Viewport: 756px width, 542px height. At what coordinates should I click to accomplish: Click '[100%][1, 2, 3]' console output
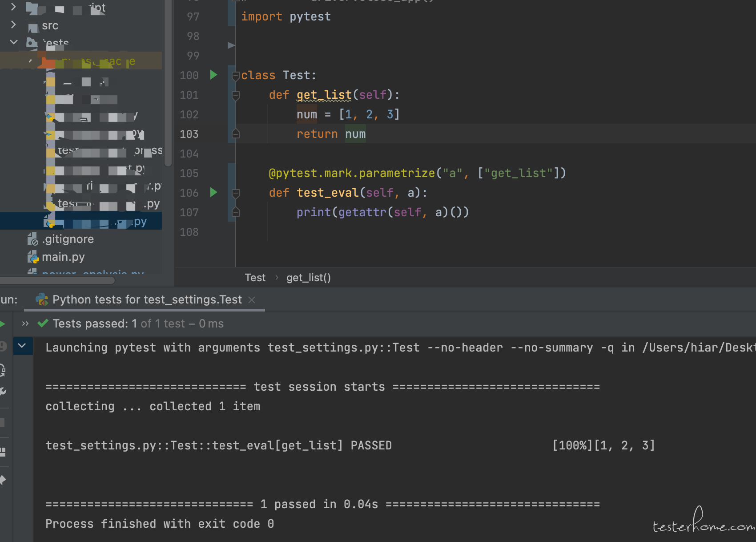(603, 445)
